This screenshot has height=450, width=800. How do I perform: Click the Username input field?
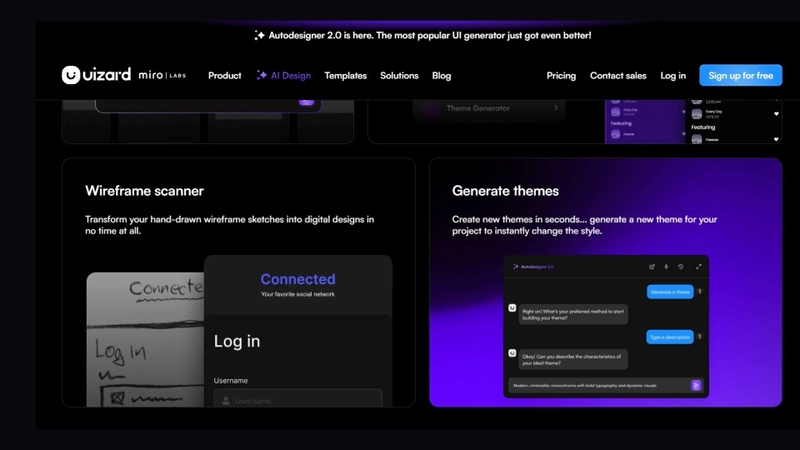coord(298,398)
